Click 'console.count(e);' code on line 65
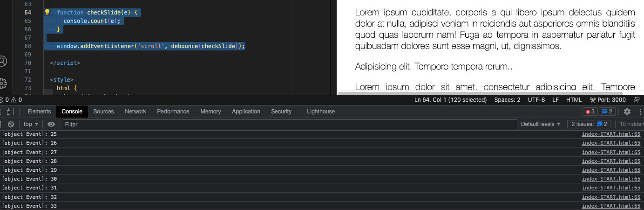This screenshot has height=210, width=644. click(x=92, y=21)
